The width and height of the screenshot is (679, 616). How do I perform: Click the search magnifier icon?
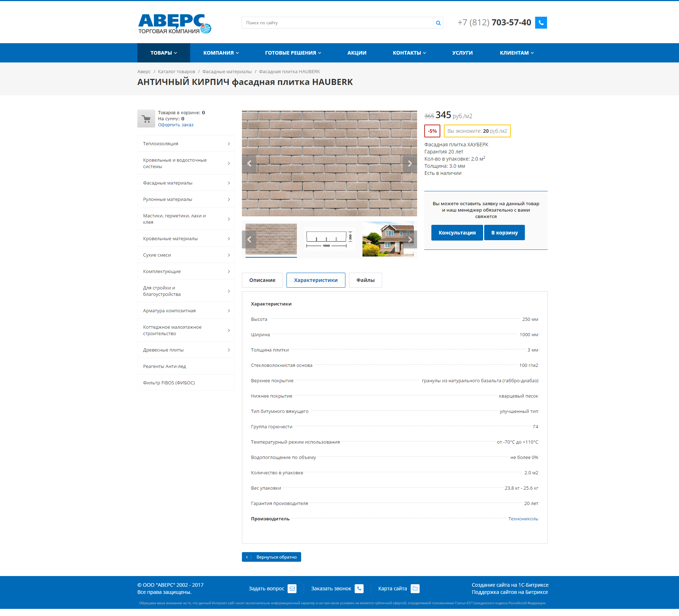(438, 23)
